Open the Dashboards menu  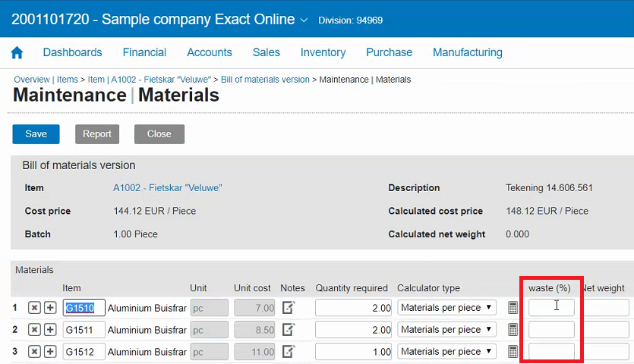point(72,52)
